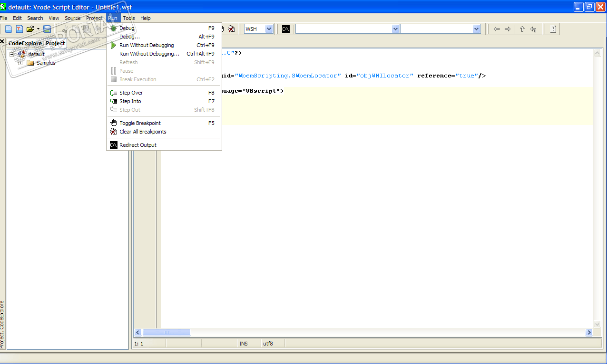Viewport: 607px width, 364px height.
Task: Switch to the Project tab
Action: 55,43
